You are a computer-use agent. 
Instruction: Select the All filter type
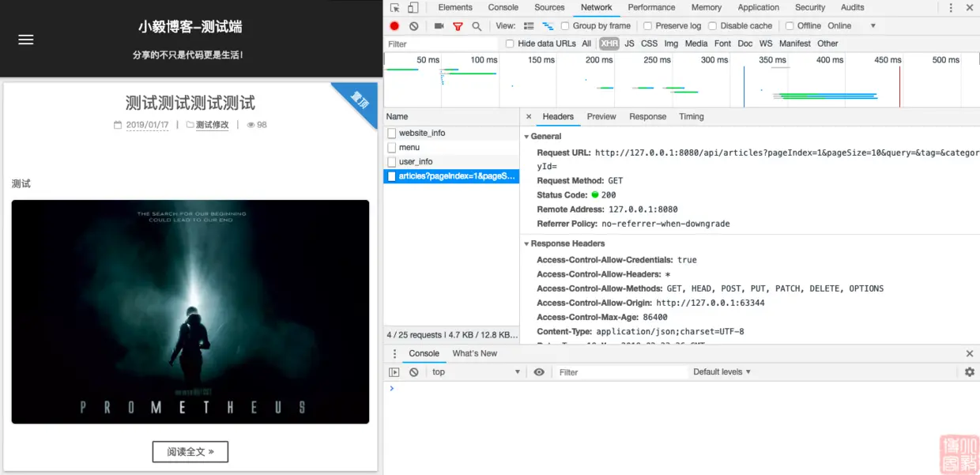(586, 43)
